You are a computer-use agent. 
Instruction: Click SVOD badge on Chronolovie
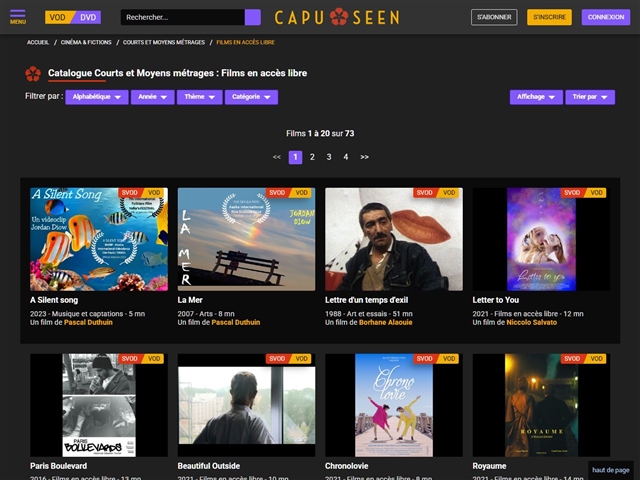point(424,359)
